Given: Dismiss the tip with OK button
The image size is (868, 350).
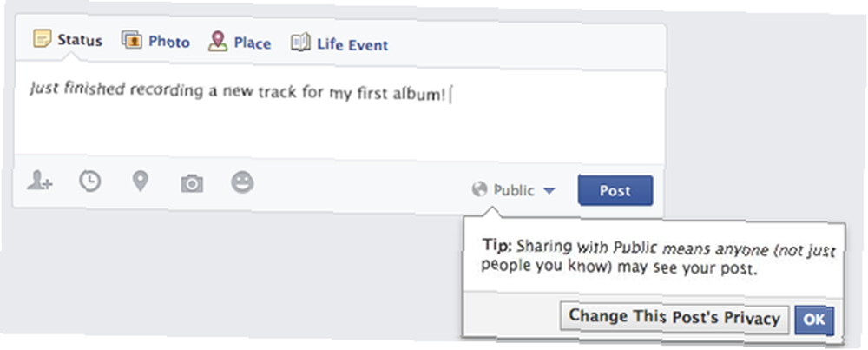Looking at the screenshot, I should (814, 320).
